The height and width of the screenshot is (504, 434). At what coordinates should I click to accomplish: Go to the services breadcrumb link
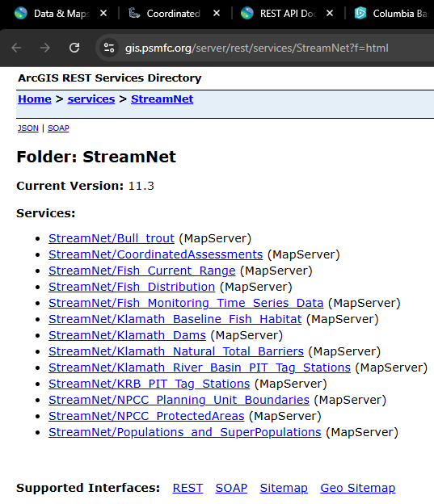[x=91, y=99]
